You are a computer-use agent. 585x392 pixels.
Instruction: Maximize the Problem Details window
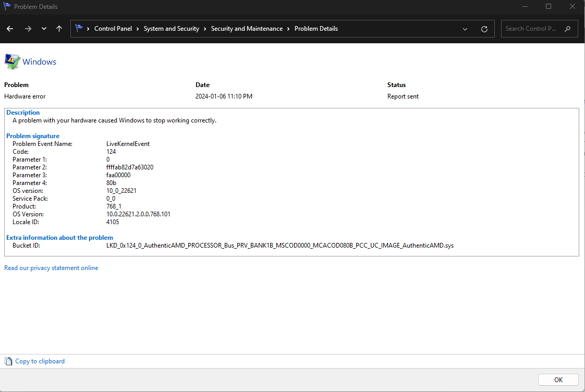(549, 6)
